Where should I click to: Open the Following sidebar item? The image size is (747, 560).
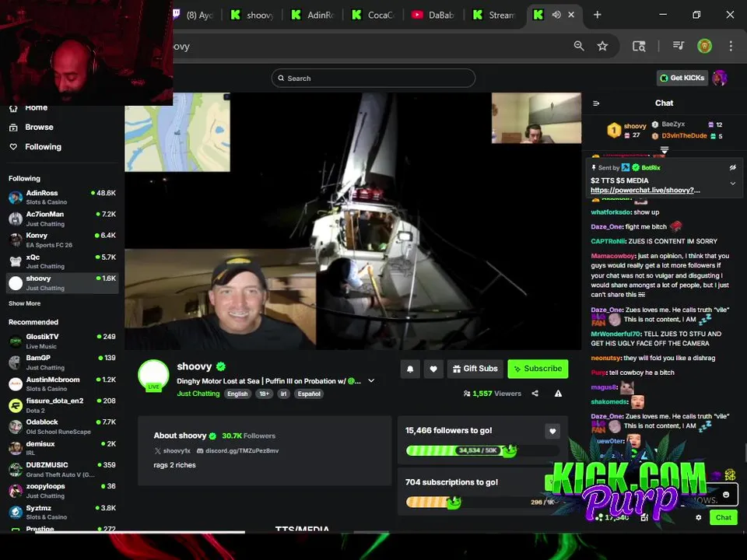point(35,147)
